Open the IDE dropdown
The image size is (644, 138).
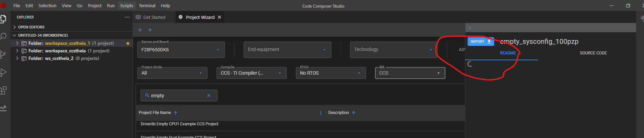[x=410, y=73]
